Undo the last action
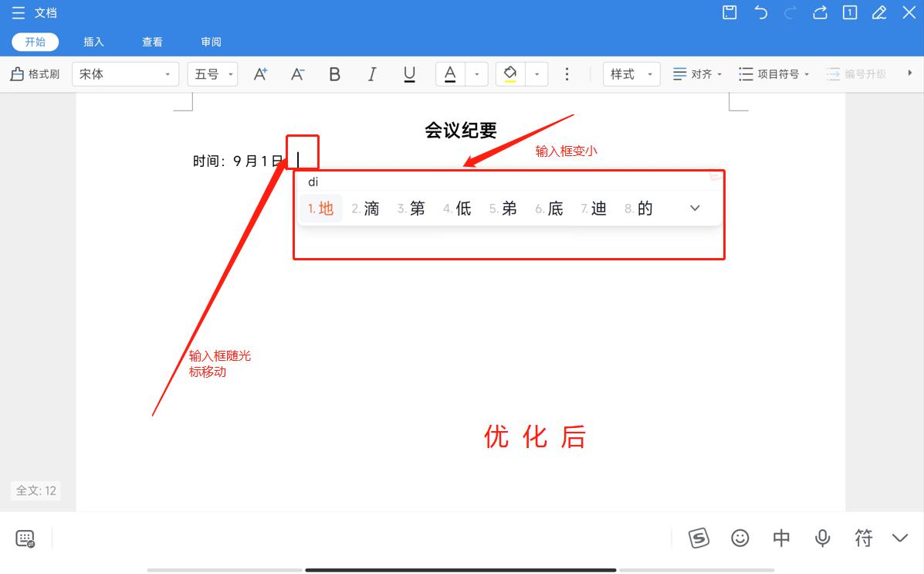 pos(760,12)
